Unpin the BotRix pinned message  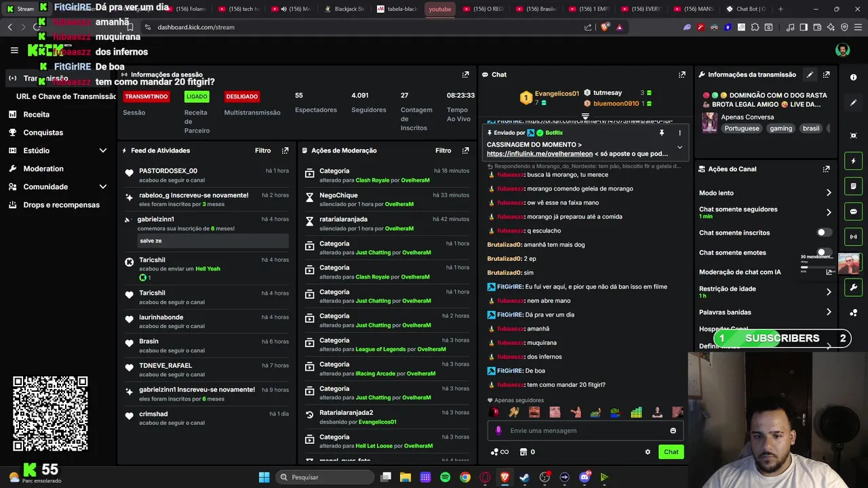click(x=661, y=133)
